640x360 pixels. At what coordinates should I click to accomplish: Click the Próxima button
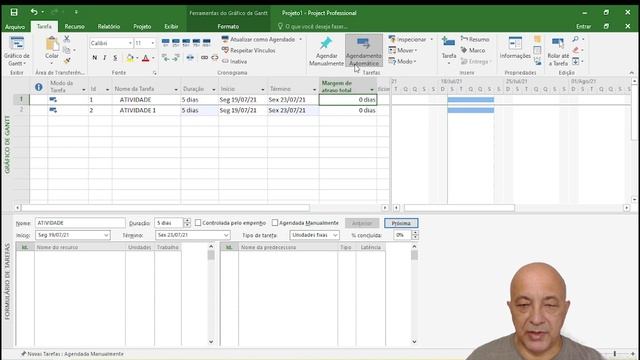click(401, 223)
